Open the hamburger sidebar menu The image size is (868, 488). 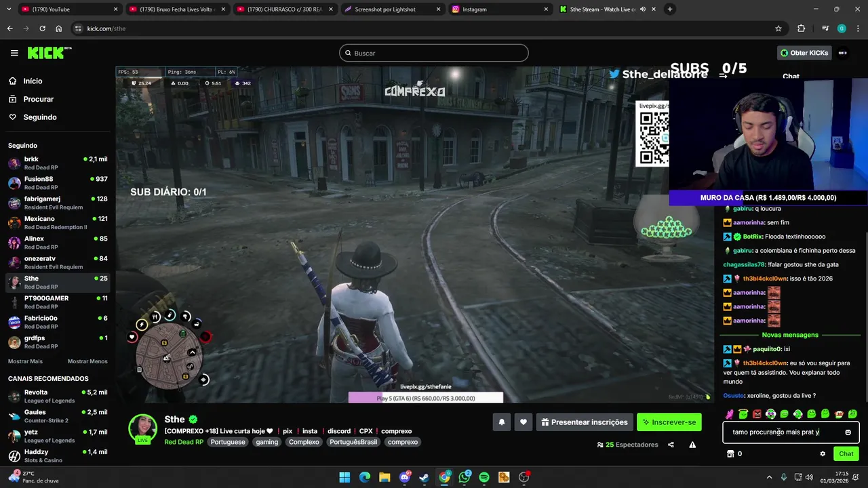pos(14,53)
